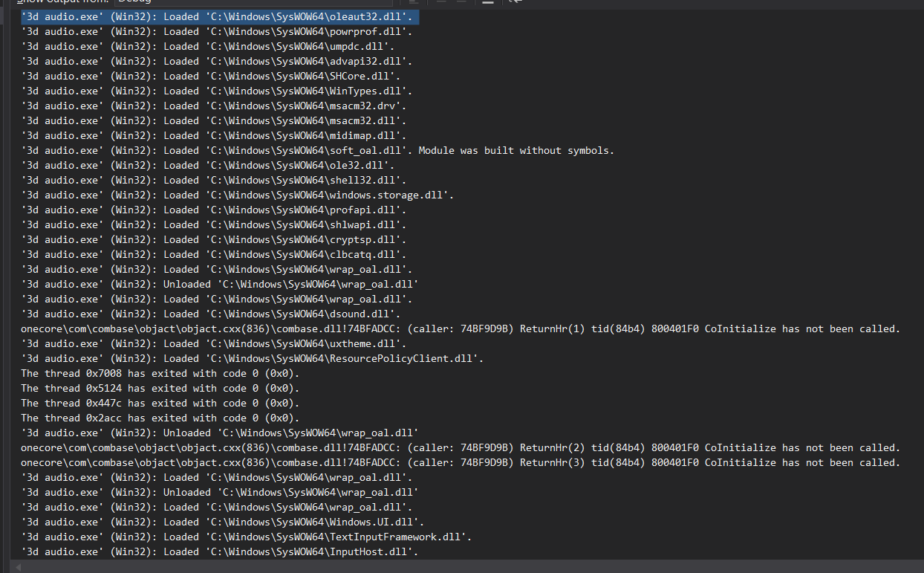The height and width of the screenshot is (573, 924).
Task: Click the Messages list toolbar icon
Action: pos(414,3)
